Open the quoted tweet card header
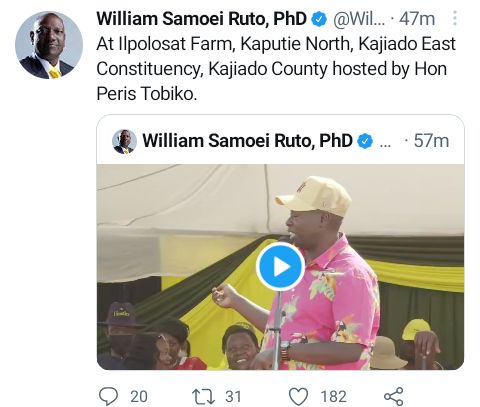Screen dimensions: 480x407 click(280, 140)
